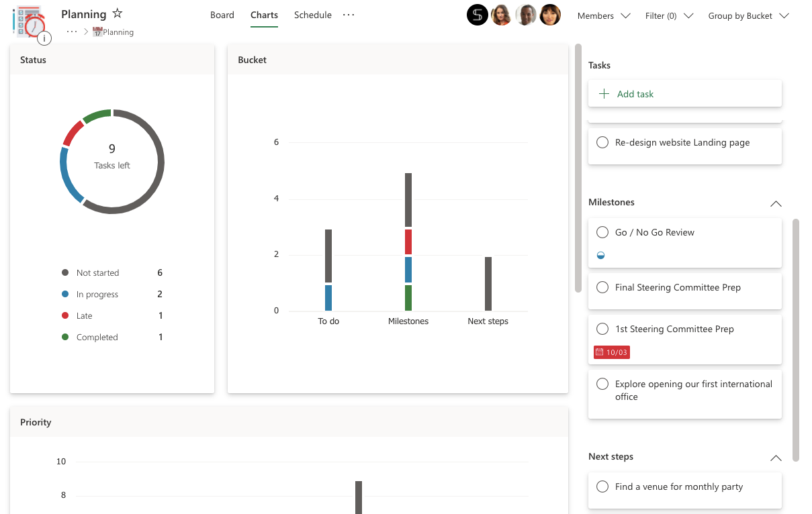This screenshot has height=514, width=812.
Task: Click the Tasks panel heading
Action: 600,65
